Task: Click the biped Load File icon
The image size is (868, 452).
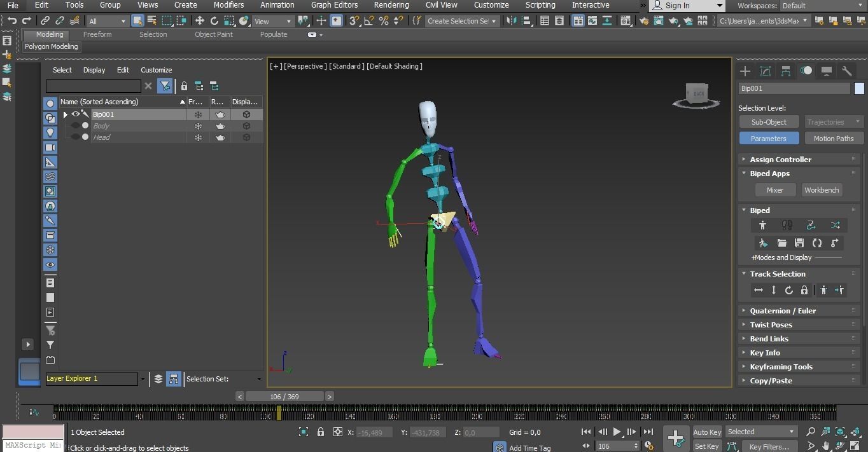Action: 781,243
